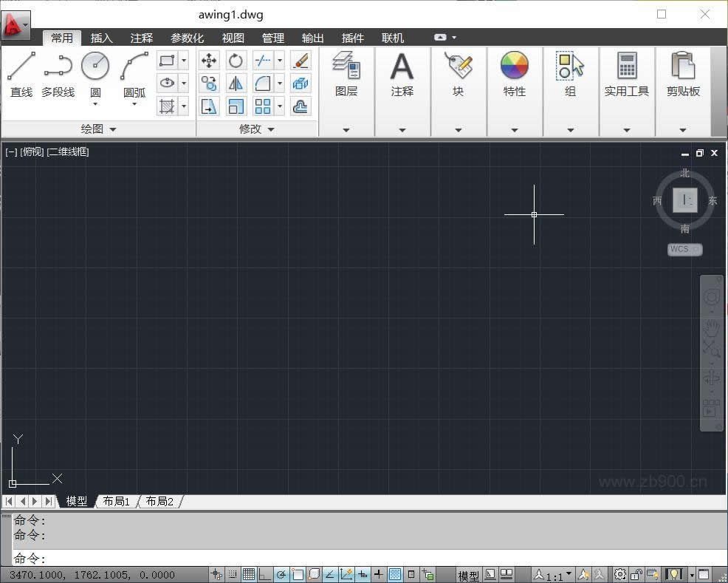Open the 布局1 layout tab
Viewport: 728px width, 583px height.
tap(116, 501)
